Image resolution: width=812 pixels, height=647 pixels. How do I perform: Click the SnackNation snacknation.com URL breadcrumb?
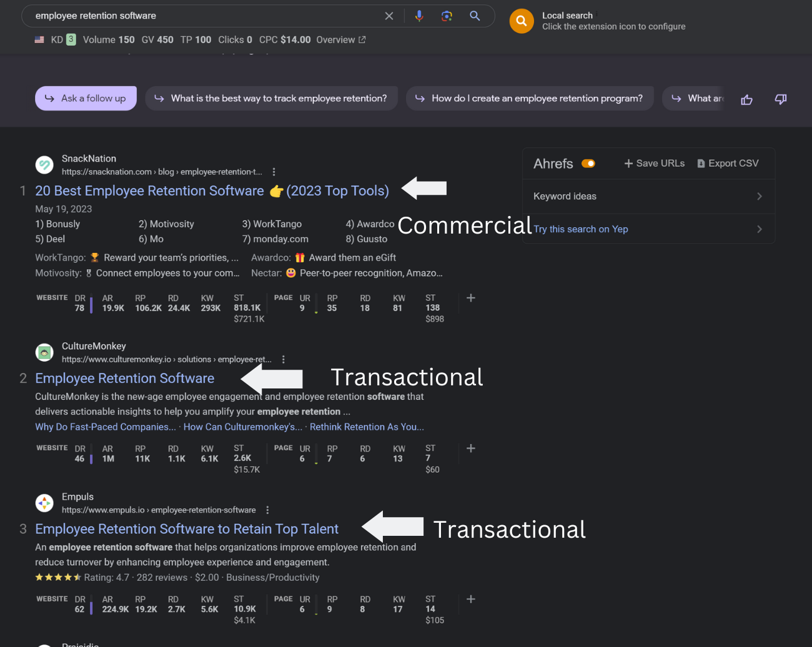(x=162, y=172)
